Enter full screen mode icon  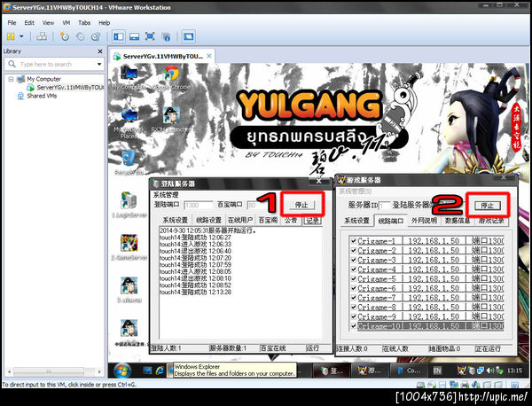coord(150,36)
